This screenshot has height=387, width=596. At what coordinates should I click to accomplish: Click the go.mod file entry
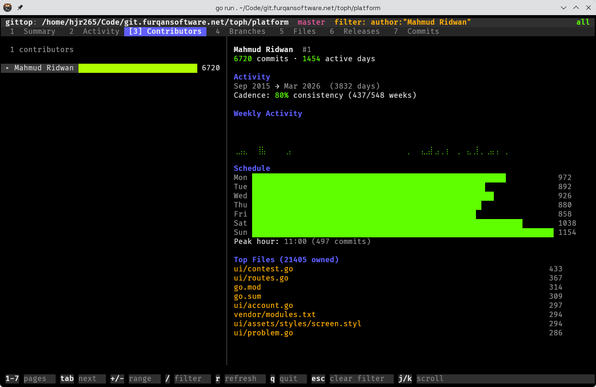click(247, 287)
